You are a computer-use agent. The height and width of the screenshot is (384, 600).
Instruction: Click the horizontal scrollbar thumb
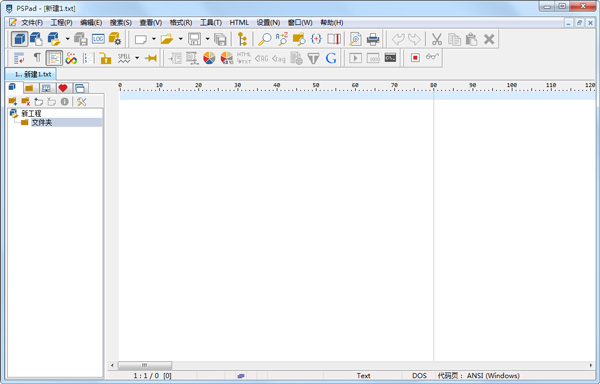145,365
